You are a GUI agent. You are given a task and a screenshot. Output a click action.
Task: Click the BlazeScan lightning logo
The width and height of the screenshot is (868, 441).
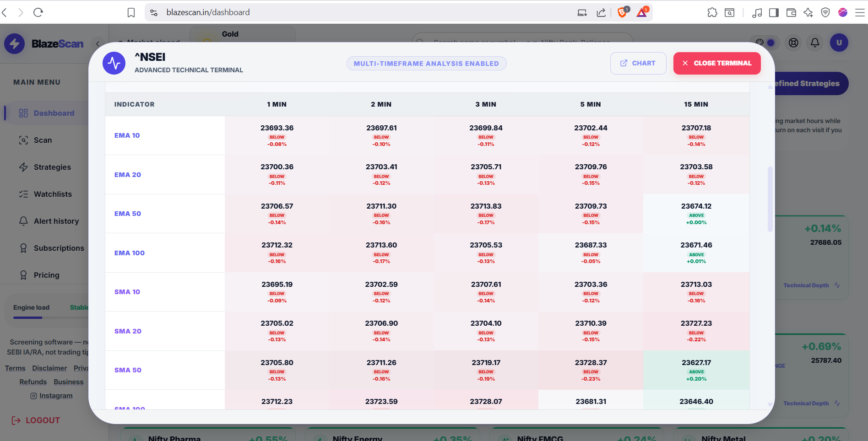15,44
